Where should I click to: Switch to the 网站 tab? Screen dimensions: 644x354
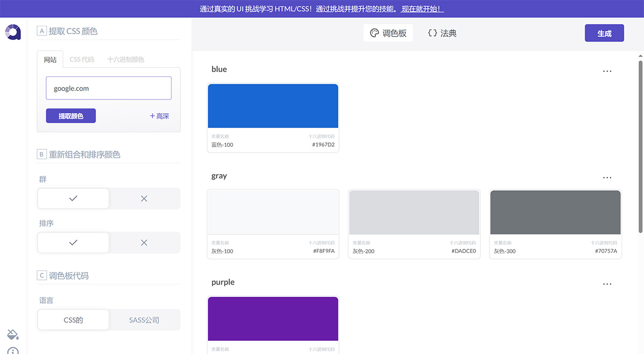click(x=50, y=59)
